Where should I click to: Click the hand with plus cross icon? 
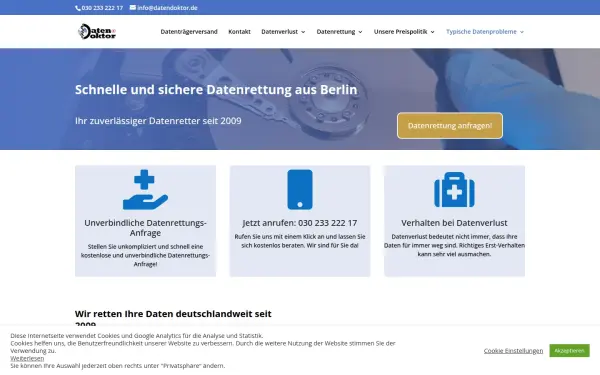145,189
